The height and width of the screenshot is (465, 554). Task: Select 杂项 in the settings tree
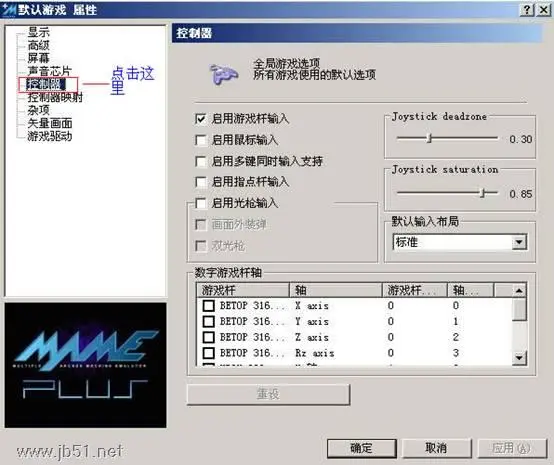tap(39, 110)
